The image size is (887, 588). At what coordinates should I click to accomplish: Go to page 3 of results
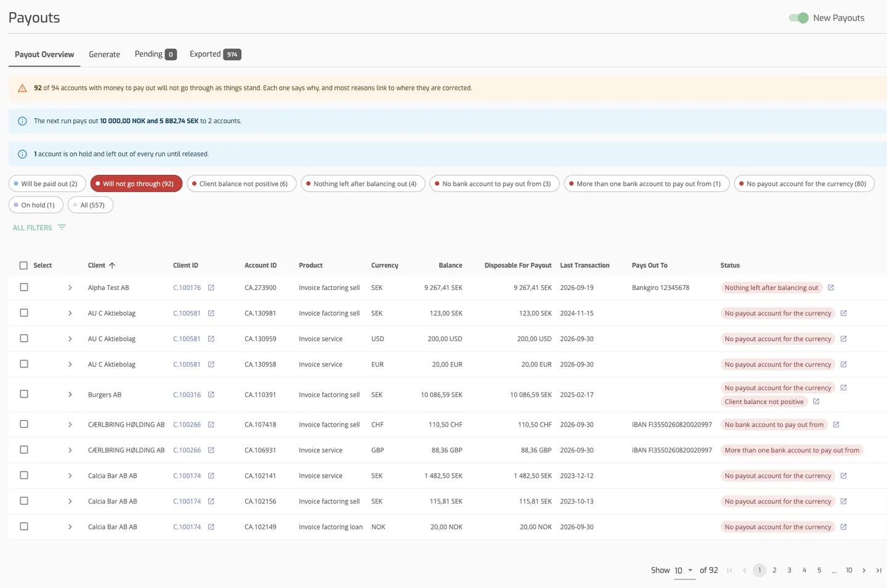coord(789,570)
